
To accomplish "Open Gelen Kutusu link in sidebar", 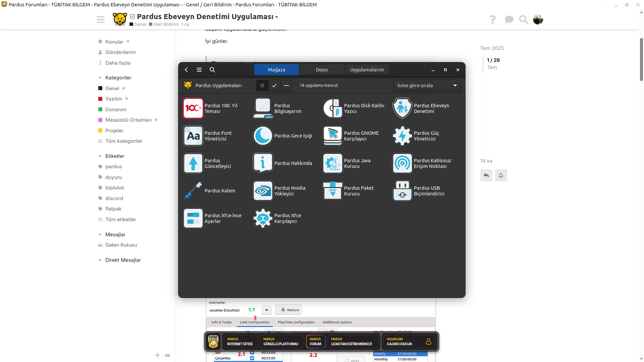I will 121,245.
